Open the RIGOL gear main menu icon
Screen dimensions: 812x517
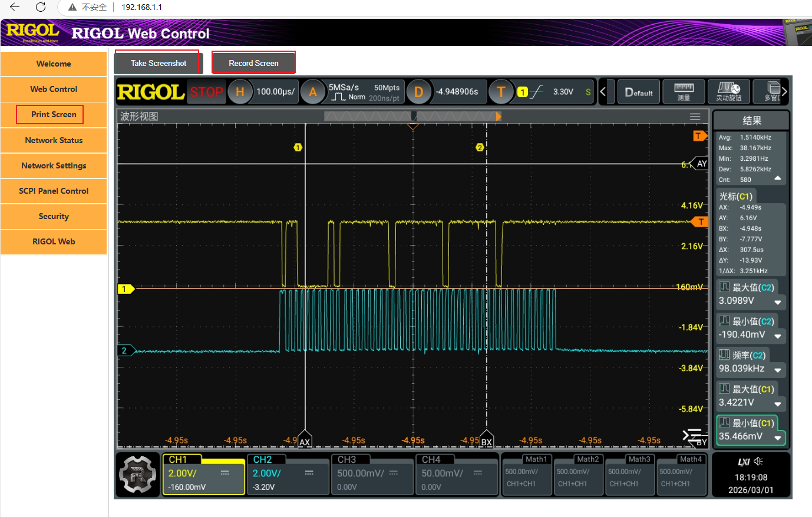tap(137, 475)
